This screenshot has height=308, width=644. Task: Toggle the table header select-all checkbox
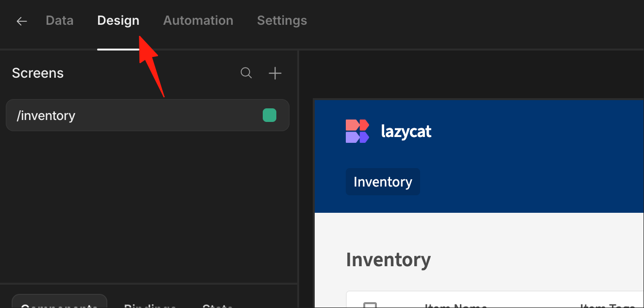[370, 305]
